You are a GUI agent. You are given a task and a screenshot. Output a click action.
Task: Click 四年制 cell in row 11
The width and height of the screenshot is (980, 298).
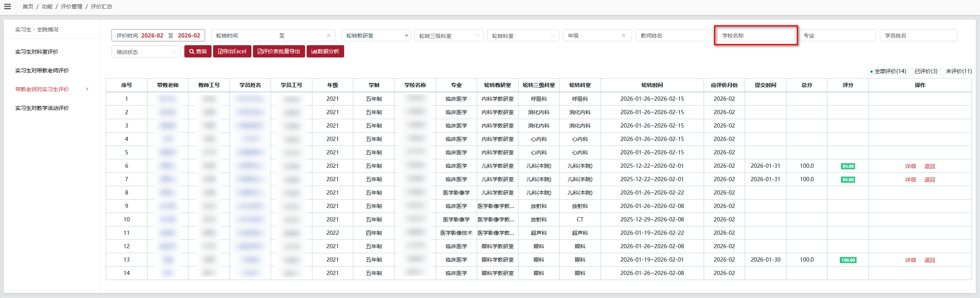(374, 233)
